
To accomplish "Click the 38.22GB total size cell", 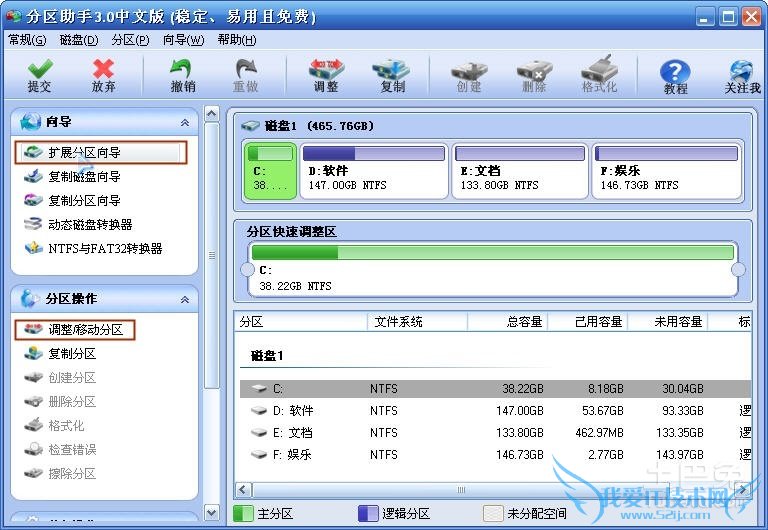I will pyautogui.click(x=523, y=389).
